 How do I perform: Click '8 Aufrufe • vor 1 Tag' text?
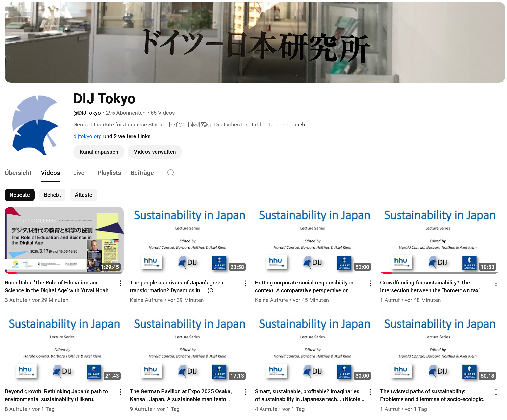[x=30, y=409]
